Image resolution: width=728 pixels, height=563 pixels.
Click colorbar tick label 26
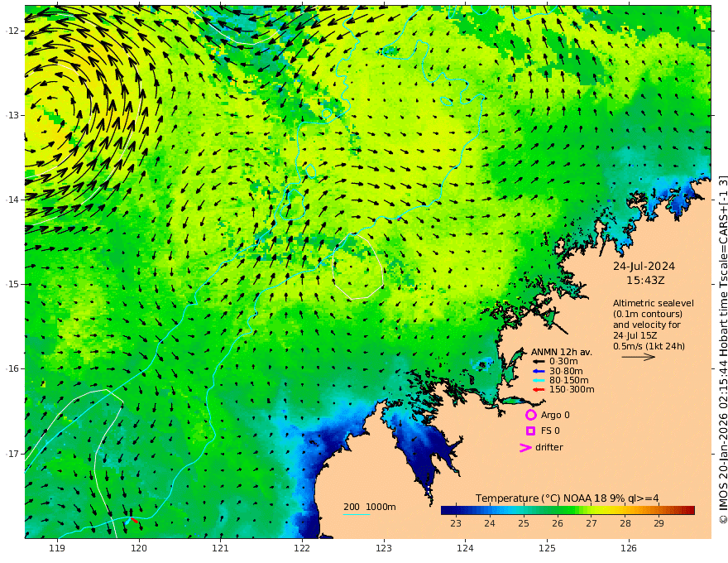(x=557, y=523)
